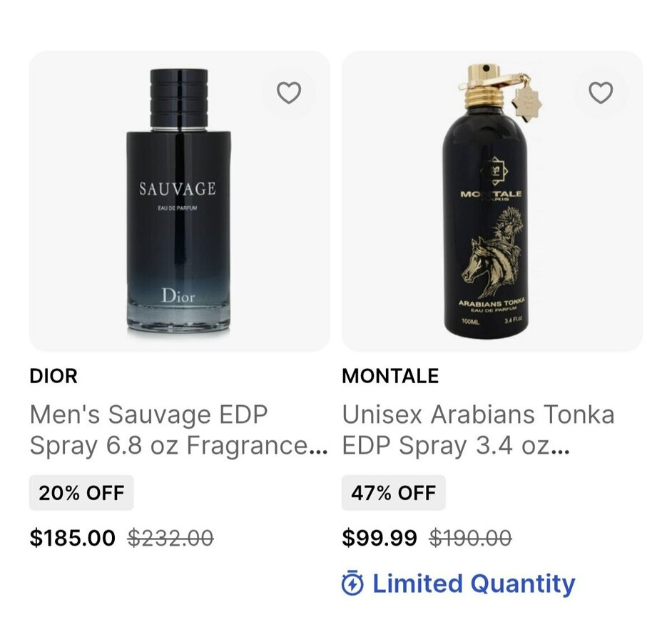Screen dimensions: 672x642
Task: Open Unisex Arabians Tonka EDP Spray title
Action: [478, 430]
